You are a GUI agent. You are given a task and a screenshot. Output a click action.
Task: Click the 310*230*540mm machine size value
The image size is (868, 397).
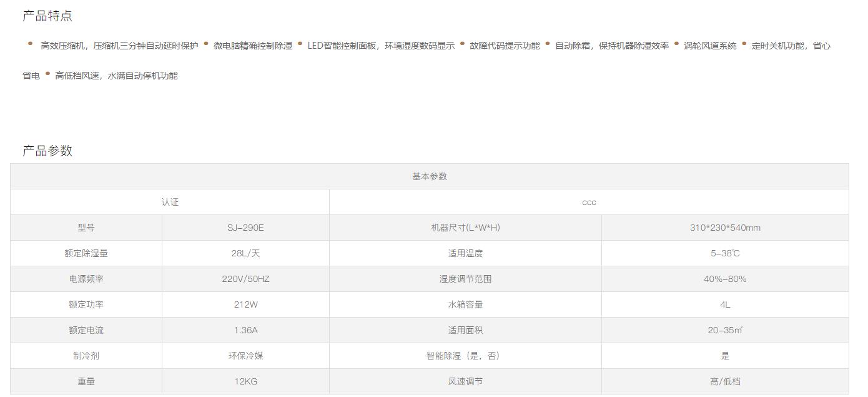coord(724,228)
